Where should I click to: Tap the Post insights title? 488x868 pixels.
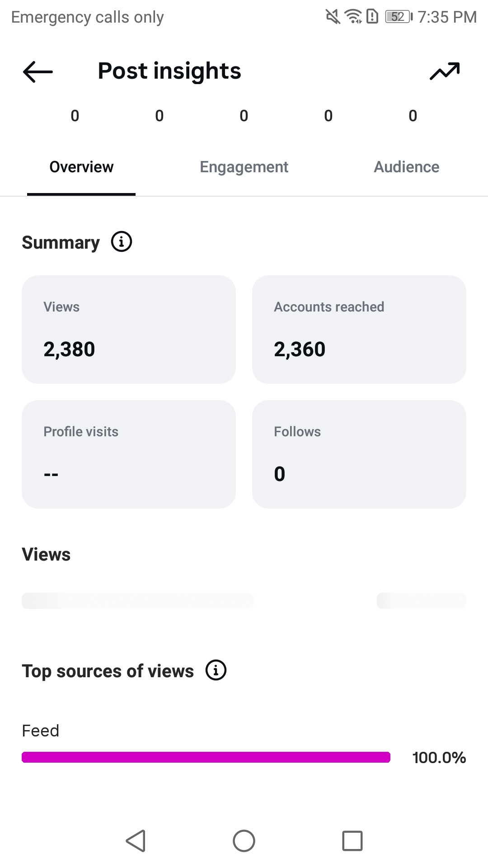pyautogui.click(x=169, y=71)
